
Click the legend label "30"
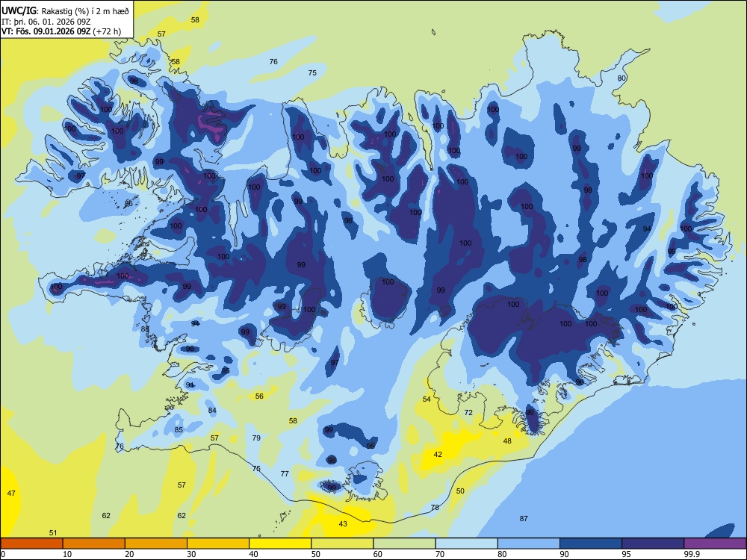tap(191, 554)
